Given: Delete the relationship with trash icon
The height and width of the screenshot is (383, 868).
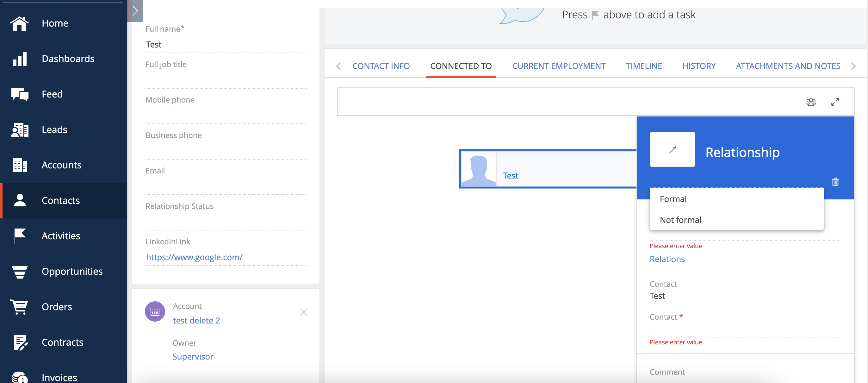Looking at the screenshot, I should coord(835,182).
